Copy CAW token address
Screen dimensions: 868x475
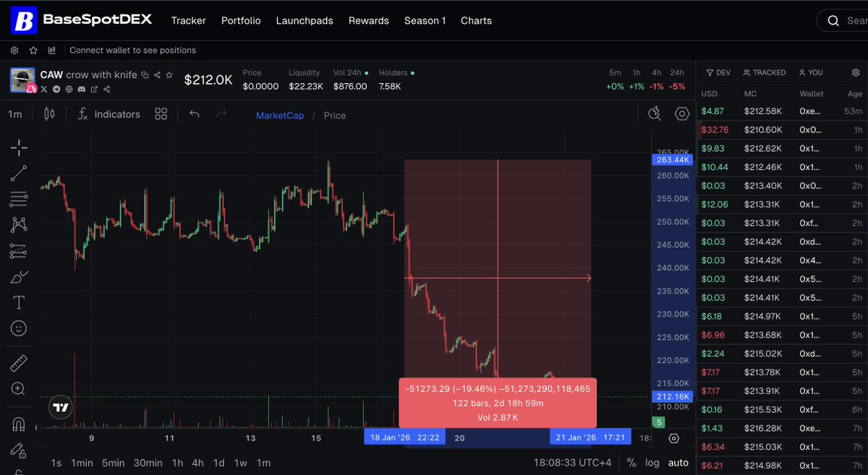[145, 74]
